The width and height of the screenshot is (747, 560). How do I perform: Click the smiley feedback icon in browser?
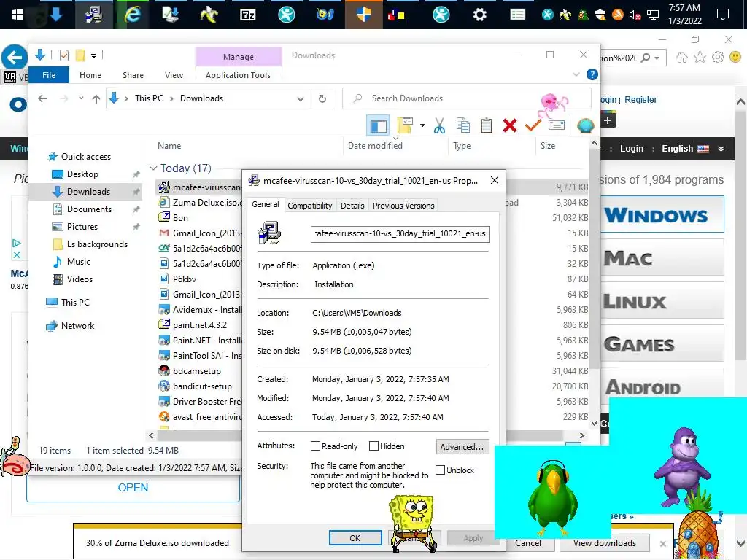(735, 57)
